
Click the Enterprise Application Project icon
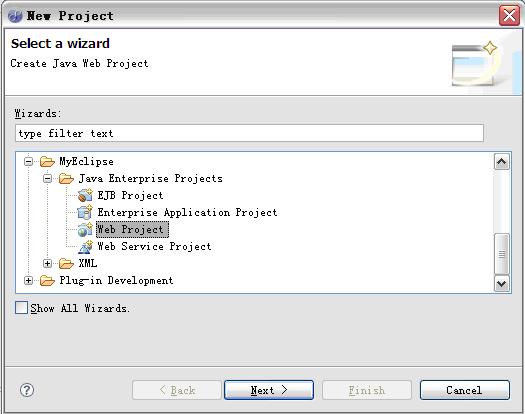85,212
